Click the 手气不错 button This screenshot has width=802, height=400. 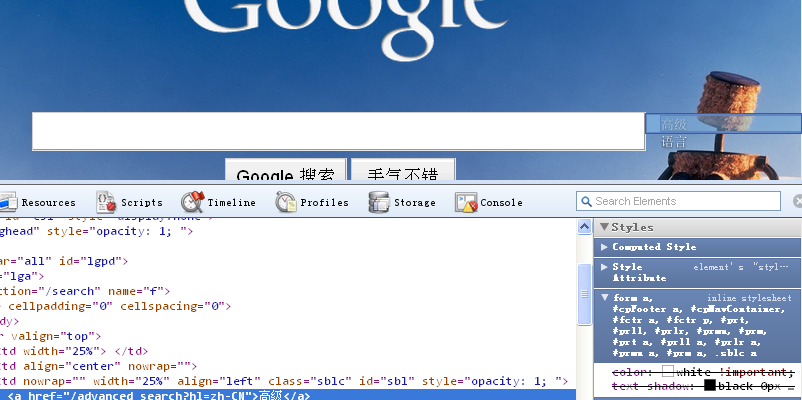click(x=403, y=174)
